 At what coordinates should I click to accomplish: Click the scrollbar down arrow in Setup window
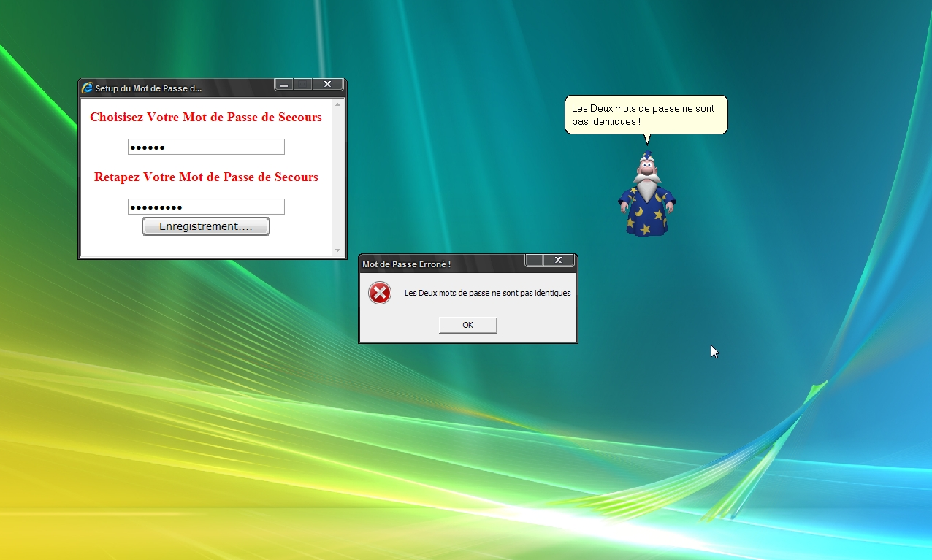[337, 250]
